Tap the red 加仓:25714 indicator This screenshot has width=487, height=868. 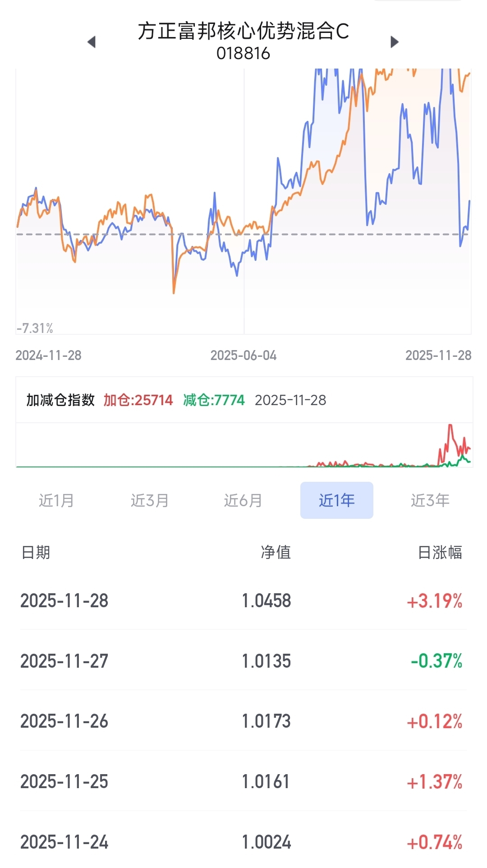(138, 400)
